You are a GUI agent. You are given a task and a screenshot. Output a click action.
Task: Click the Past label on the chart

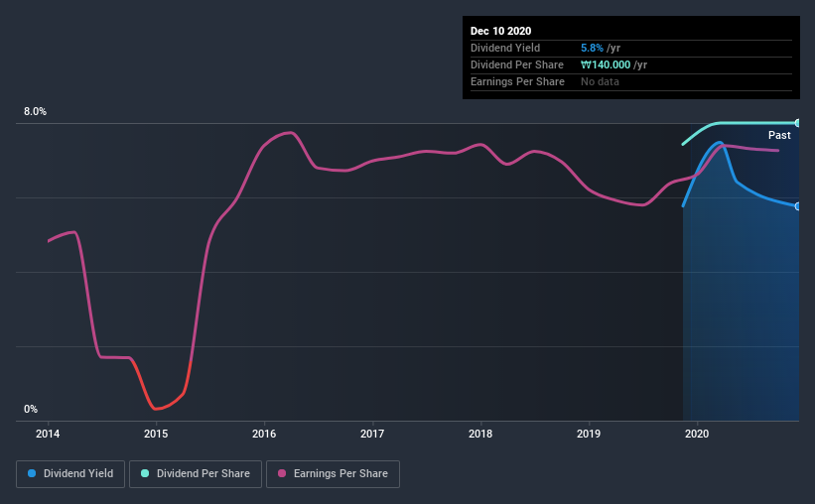click(779, 135)
